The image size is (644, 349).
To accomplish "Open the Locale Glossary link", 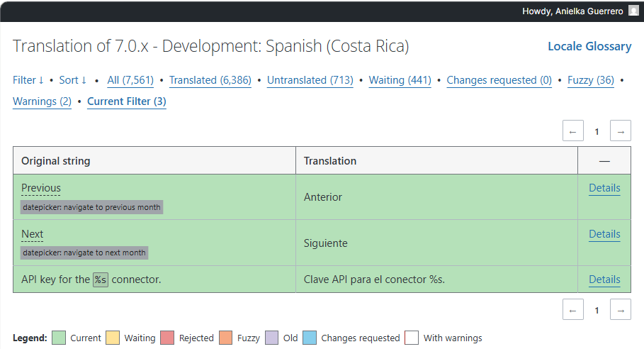I will [589, 47].
